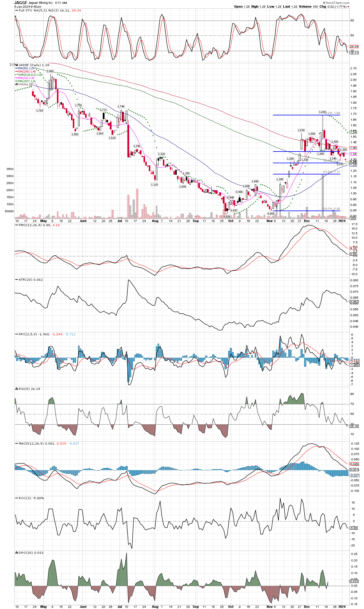The width and height of the screenshot is (364, 609).
Task: Click the 1.760 price annotation
Action: [40, 110]
